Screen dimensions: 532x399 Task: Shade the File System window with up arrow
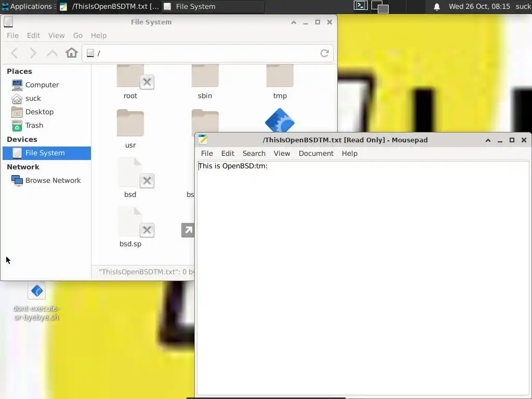tap(294, 22)
